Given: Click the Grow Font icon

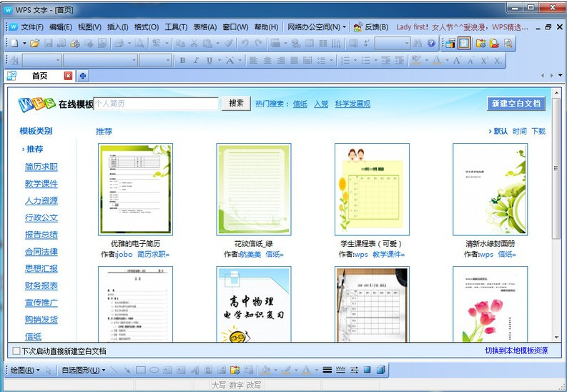Looking at the screenshot, I should [x=457, y=61].
